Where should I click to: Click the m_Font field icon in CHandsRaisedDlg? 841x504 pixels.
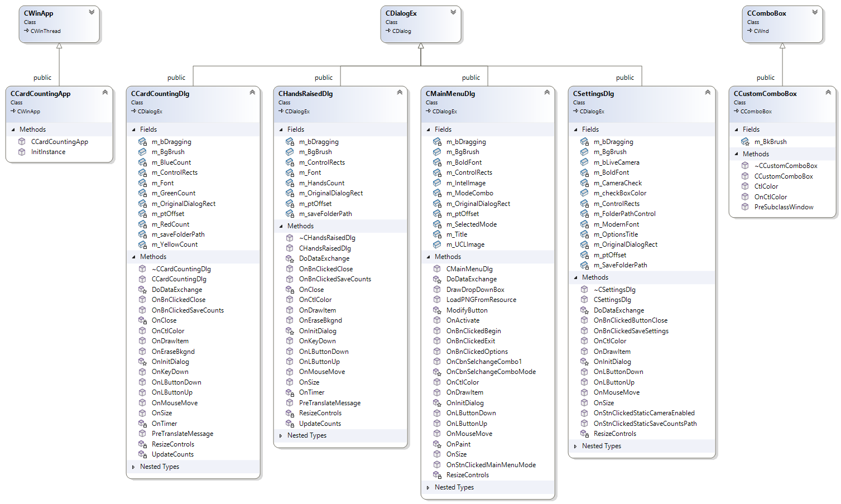[x=289, y=172]
